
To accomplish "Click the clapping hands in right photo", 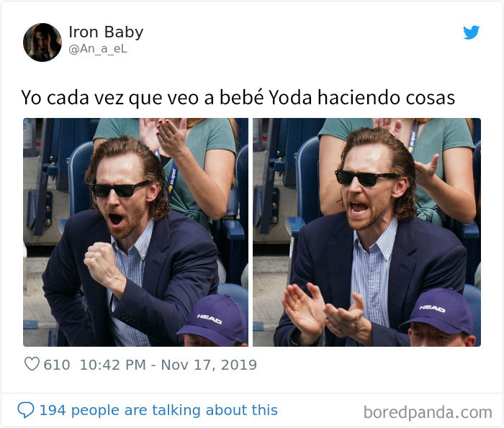I will [325, 311].
